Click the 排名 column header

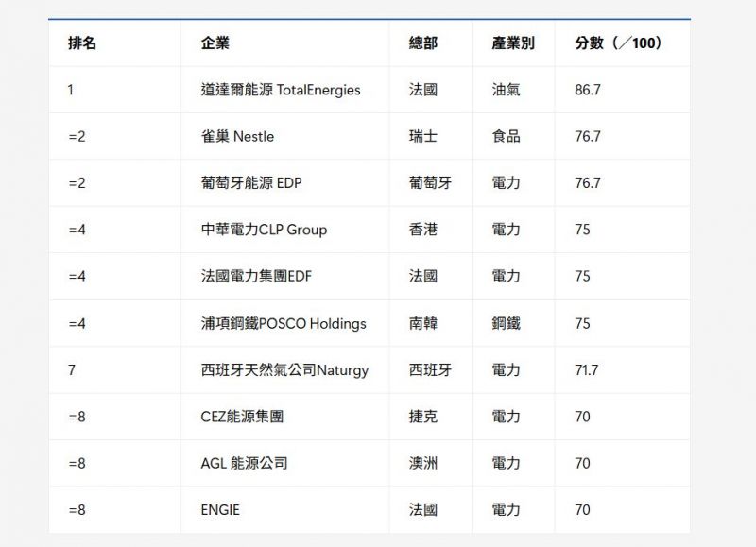click(82, 43)
